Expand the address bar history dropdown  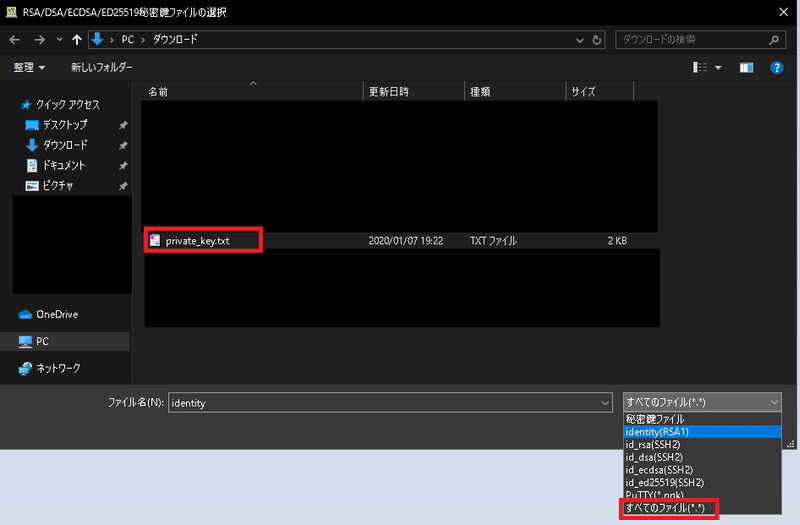tap(580, 40)
